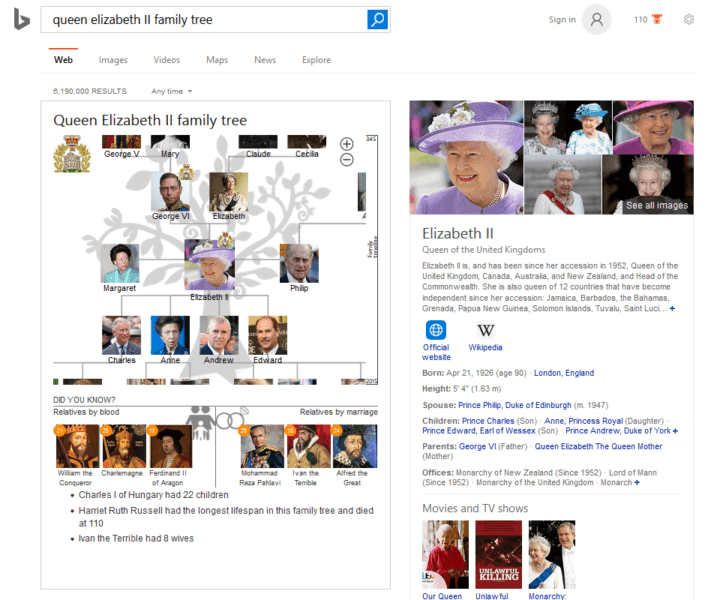Select Andrew portrait in the tree
The image size is (708, 600).
point(219,335)
